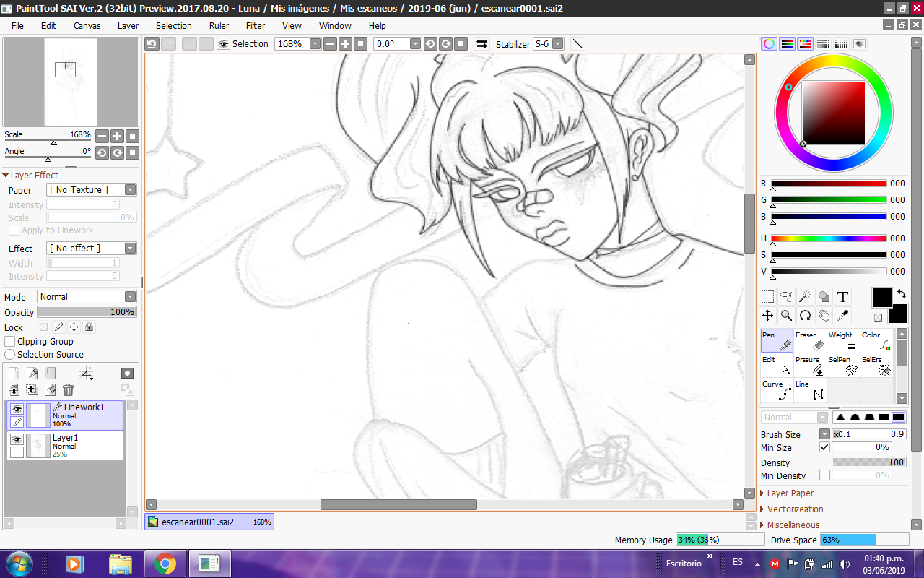Adjust the layer Opacity slider
Viewport: 924px width, 578px height.
(87, 312)
